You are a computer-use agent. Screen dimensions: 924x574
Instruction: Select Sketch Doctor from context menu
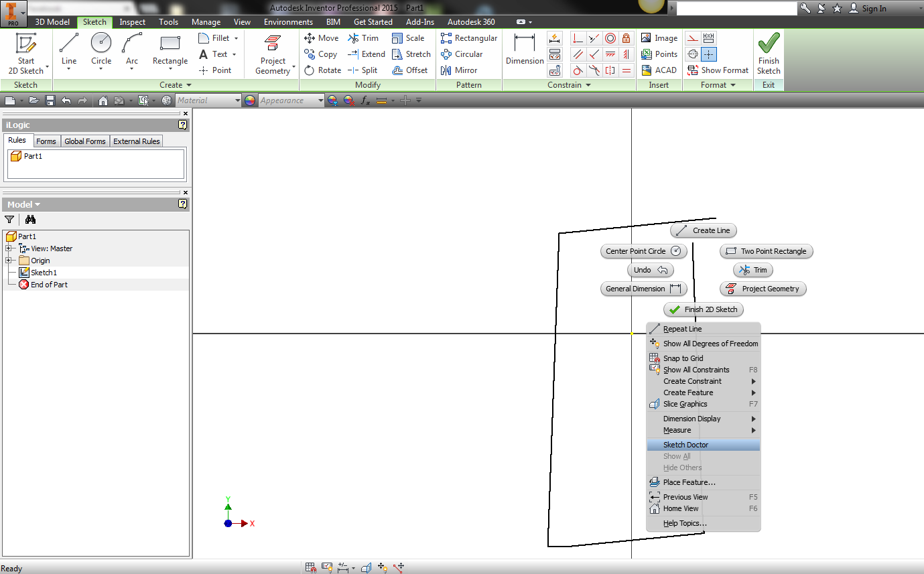[x=685, y=444]
